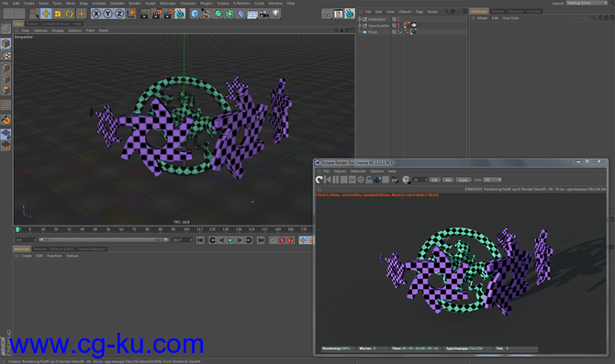Render the current view with clapperboard icon
Viewport: 615px width, 364px height.
(145, 14)
